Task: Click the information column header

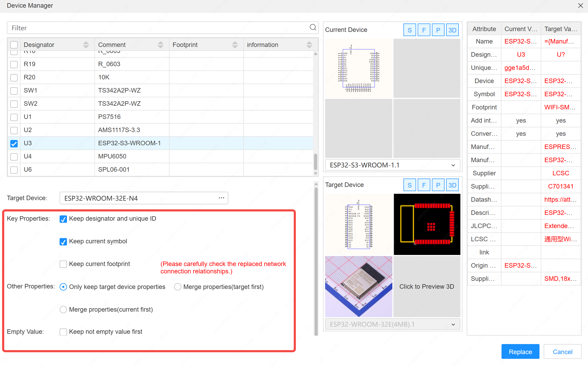Action: pyautogui.click(x=262, y=45)
